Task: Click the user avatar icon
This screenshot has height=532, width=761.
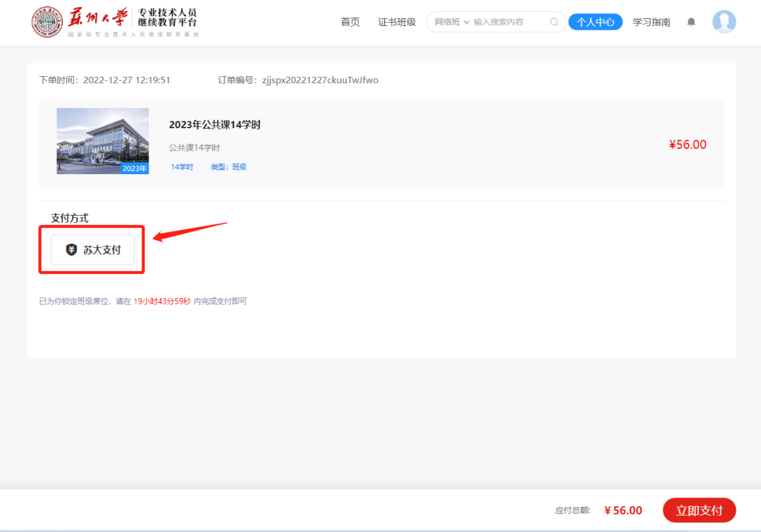Action: 724,22
